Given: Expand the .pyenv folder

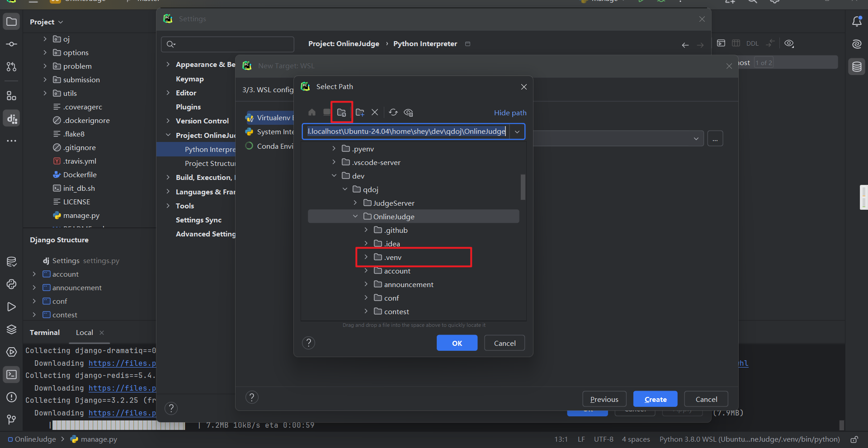Looking at the screenshot, I should tap(334, 149).
